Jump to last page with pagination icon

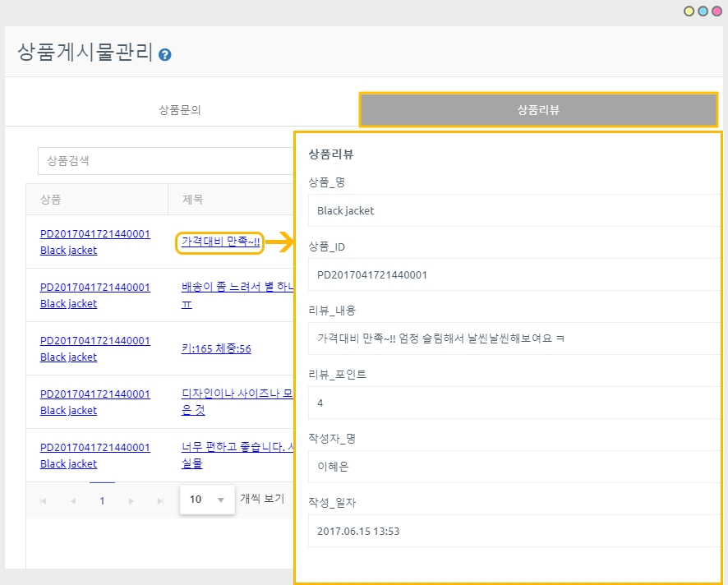pyautogui.click(x=160, y=500)
